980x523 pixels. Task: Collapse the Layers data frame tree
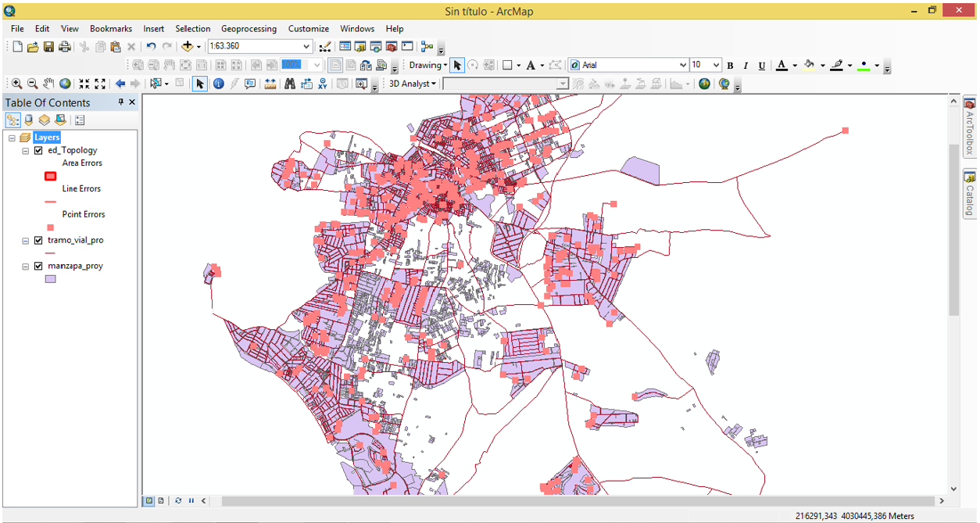tap(13, 138)
